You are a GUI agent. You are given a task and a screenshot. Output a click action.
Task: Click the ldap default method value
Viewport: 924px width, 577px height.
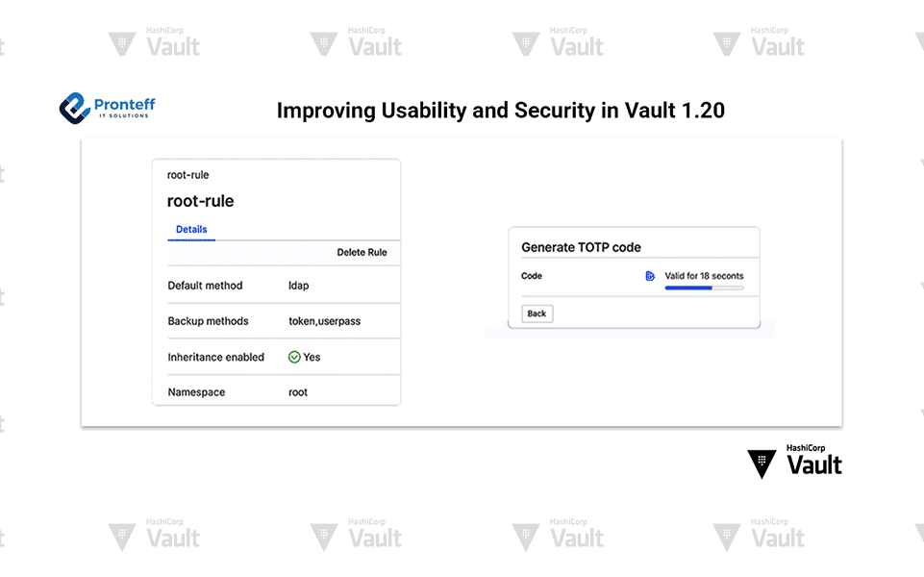299,286
